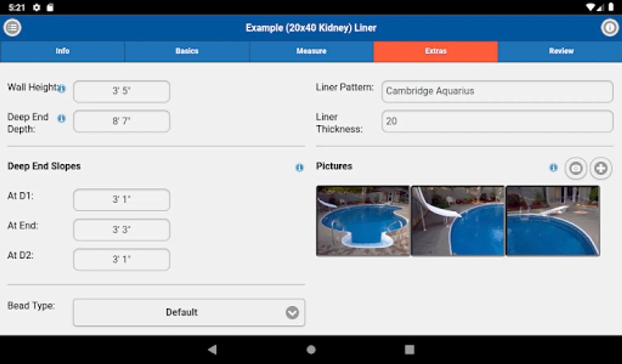Edit the Liner Pattern field
The image size is (622, 364).
coord(497,91)
